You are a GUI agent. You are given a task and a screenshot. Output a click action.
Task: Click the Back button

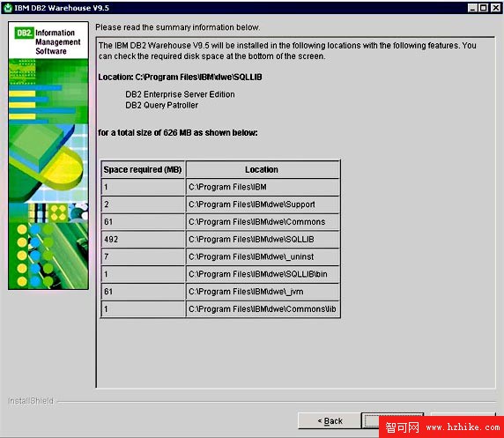tap(330, 420)
